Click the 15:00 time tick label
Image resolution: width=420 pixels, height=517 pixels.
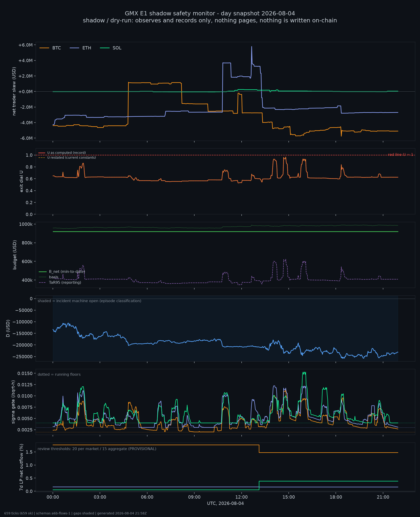(289, 497)
